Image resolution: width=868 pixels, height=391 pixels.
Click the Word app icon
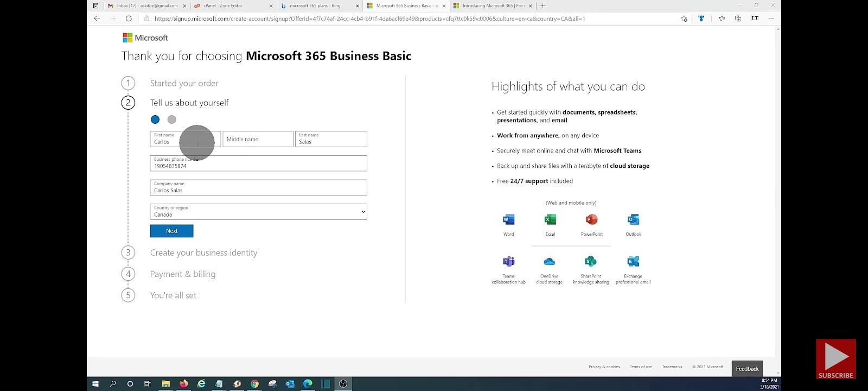coord(508,219)
